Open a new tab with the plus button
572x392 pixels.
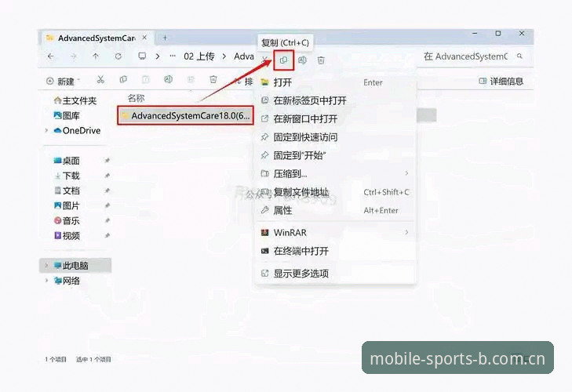coord(165,38)
